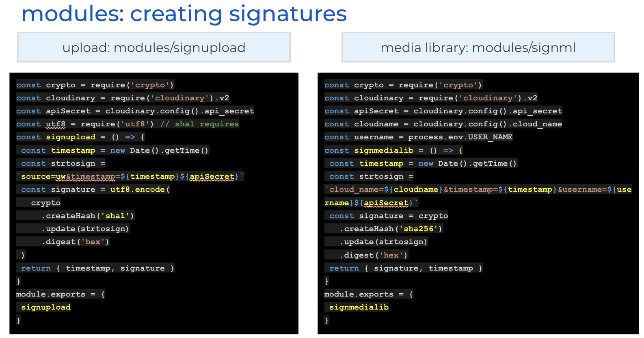Click the 'signmedialib' export name
The width and height of the screenshot is (644, 338).
click(x=359, y=307)
